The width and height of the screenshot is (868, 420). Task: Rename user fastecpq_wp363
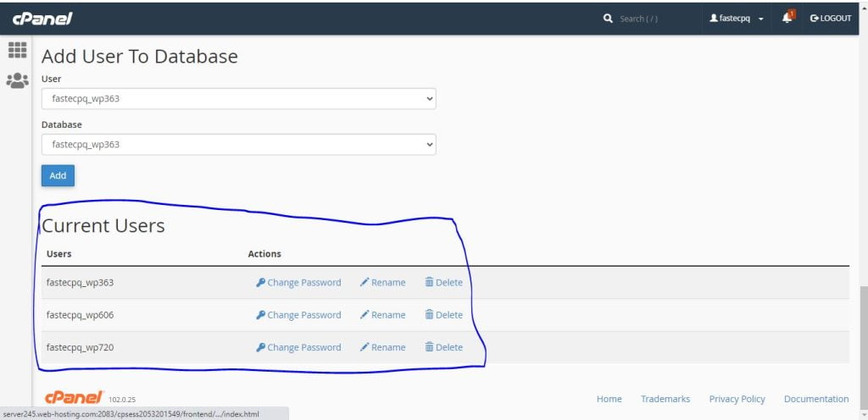pyautogui.click(x=382, y=282)
